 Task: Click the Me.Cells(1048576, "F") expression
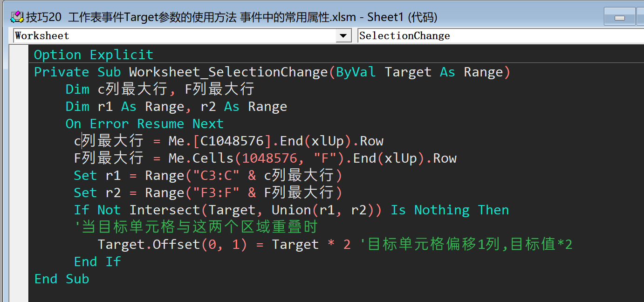pyautogui.click(x=256, y=158)
